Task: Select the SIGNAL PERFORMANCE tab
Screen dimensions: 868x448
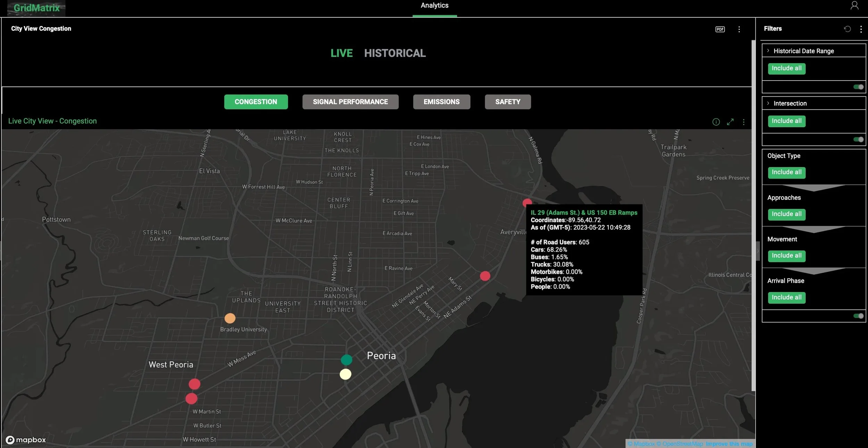Action: [350, 102]
